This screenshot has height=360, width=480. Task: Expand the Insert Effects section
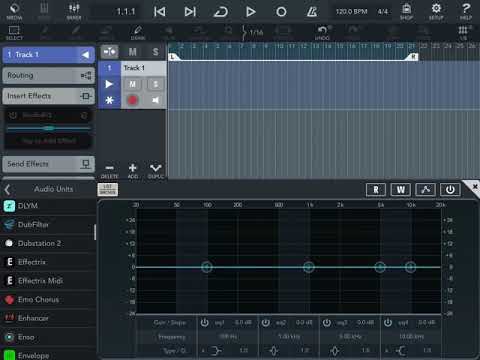49,96
